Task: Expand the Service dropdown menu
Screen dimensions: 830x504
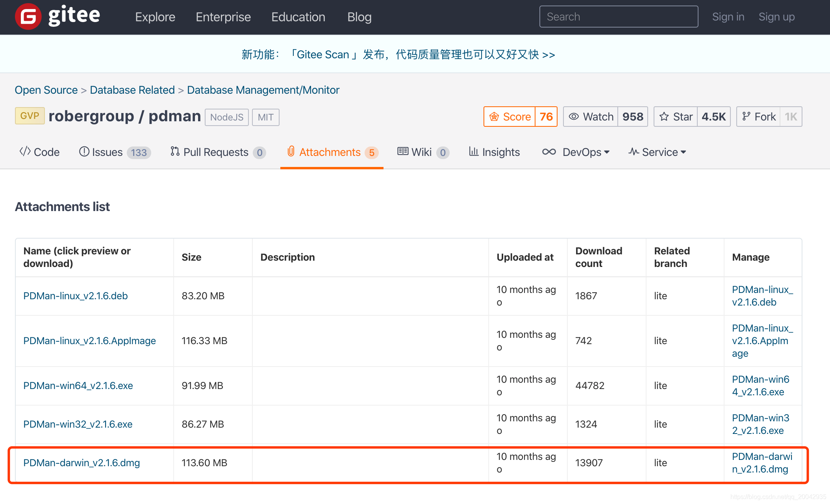Action: tap(657, 152)
